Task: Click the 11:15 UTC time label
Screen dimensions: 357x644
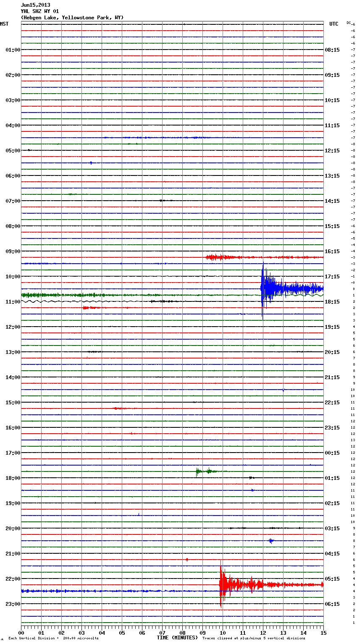Action: (332, 126)
